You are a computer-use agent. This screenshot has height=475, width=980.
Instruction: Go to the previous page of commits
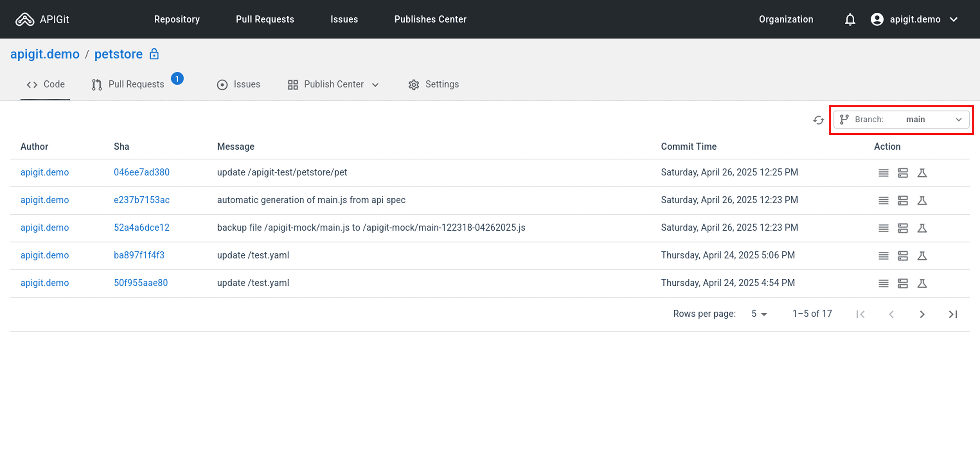point(891,314)
